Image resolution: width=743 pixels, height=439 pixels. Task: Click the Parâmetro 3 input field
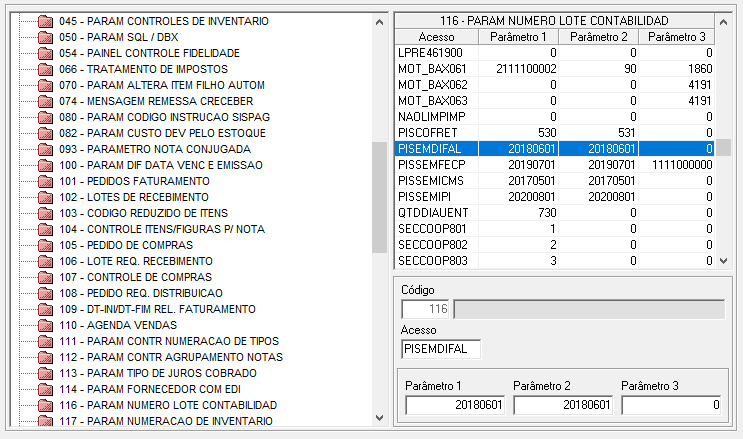point(671,405)
